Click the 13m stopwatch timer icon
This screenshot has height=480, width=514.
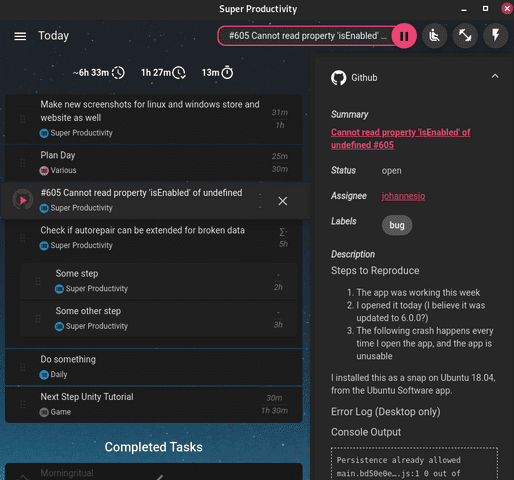pyautogui.click(x=227, y=72)
